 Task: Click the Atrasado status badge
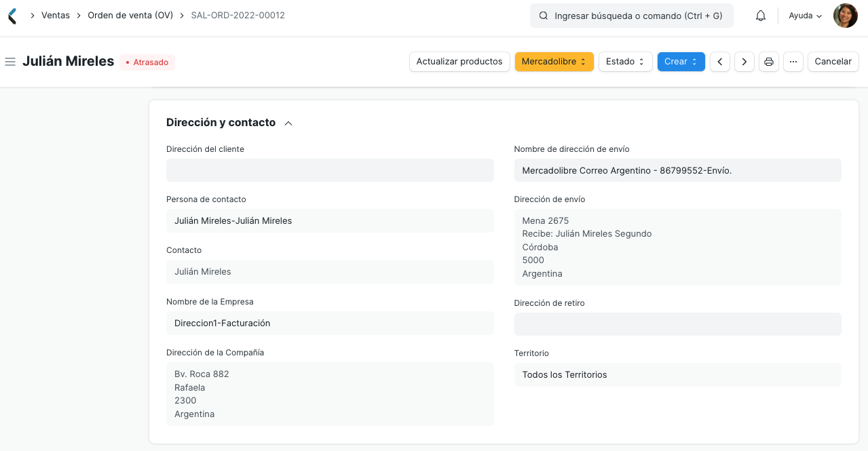pyautogui.click(x=147, y=62)
